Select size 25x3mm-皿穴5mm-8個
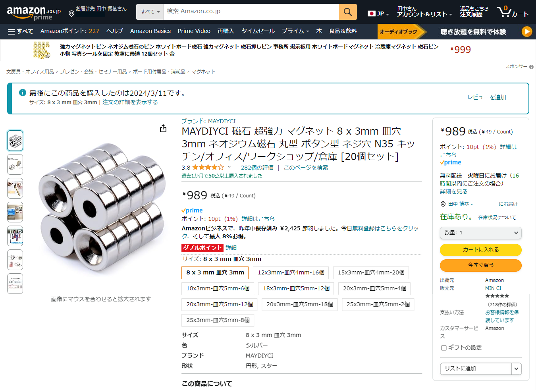 [218, 320]
